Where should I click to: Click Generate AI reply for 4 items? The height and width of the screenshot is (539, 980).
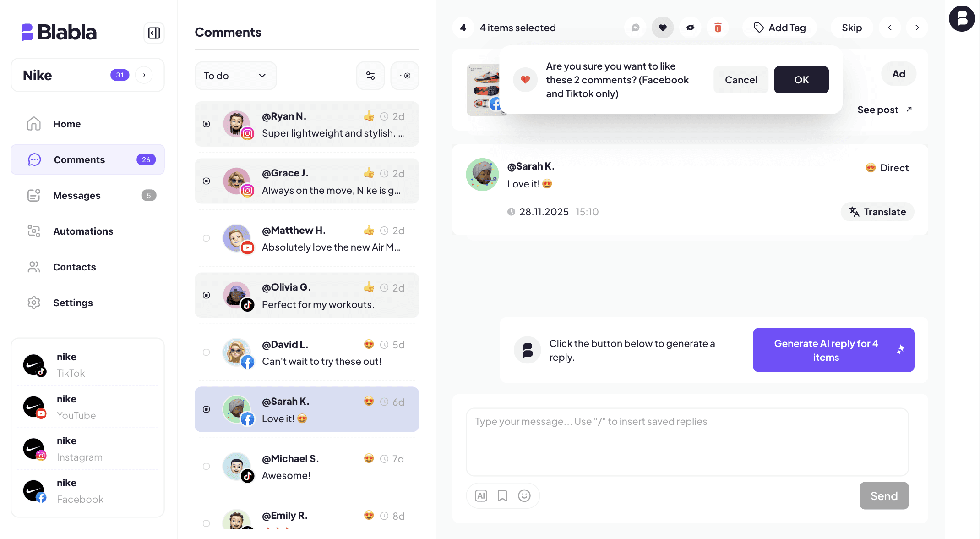833,350
